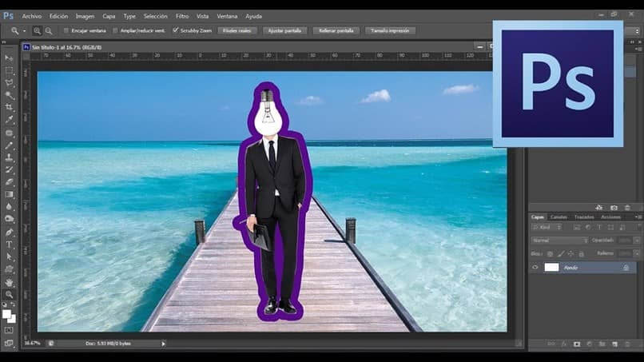Switch to the Canales tab
Screen dimensions: 644x362
[x=559, y=217]
